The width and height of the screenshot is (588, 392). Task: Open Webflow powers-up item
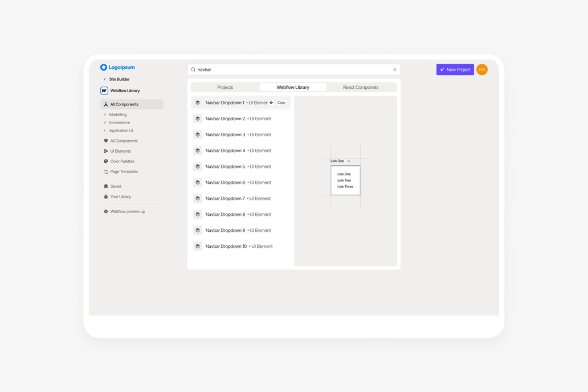tap(125, 211)
